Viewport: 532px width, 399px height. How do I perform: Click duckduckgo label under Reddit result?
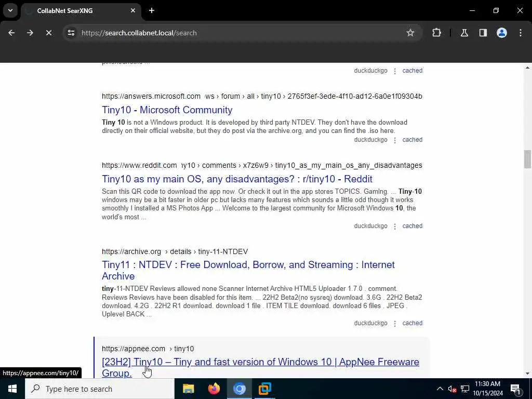tap(370, 226)
